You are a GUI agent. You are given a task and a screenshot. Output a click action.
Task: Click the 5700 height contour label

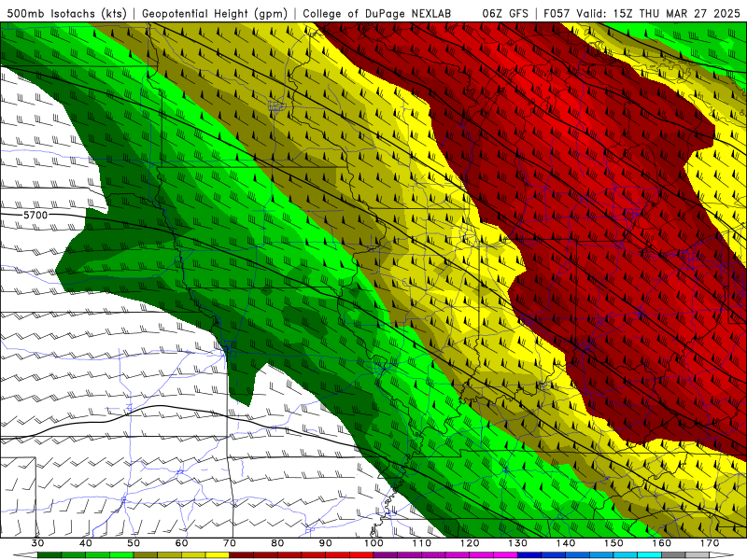click(35, 216)
